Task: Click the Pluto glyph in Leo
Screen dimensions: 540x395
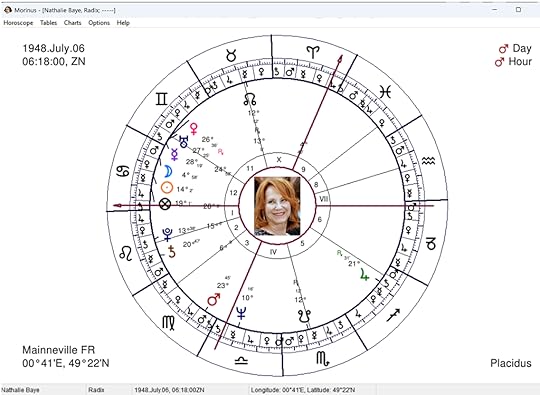Action: point(168,234)
